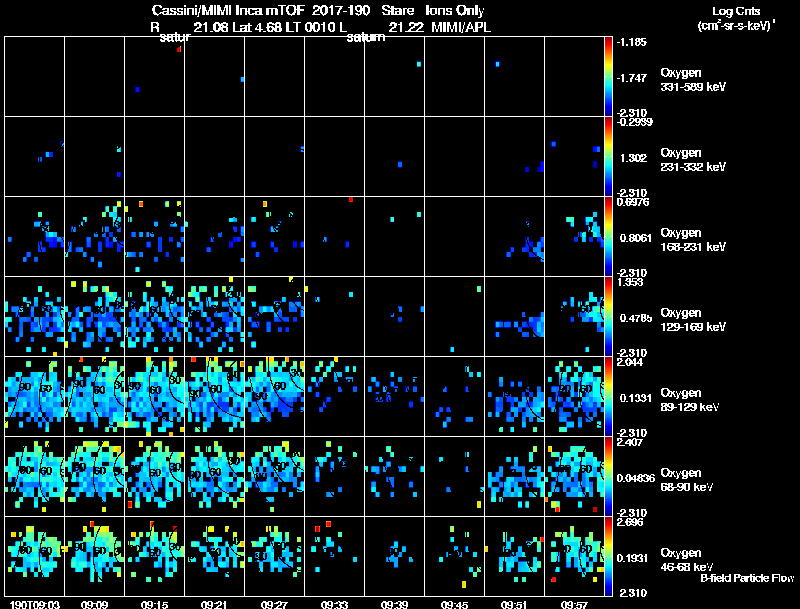The height and width of the screenshot is (609, 800).
Task: Select the Oxygen 89-129 keV color scale
Action: [x=608, y=396]
